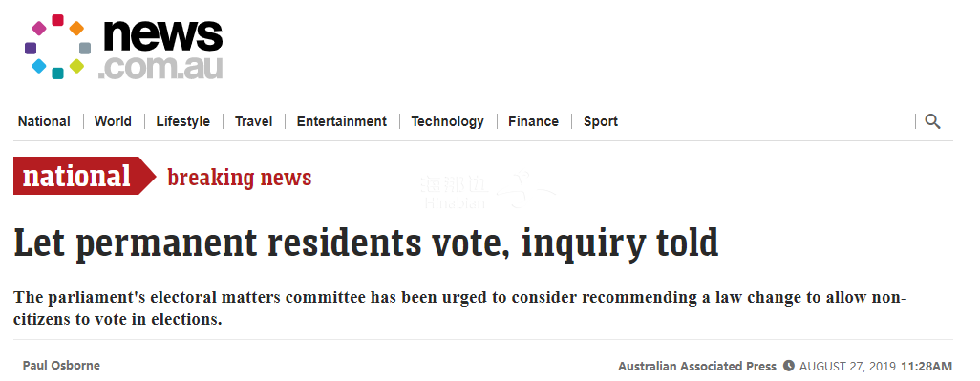Go to the Lifestyle section
The width and height of the screenshot is (980, 381).
183,122
